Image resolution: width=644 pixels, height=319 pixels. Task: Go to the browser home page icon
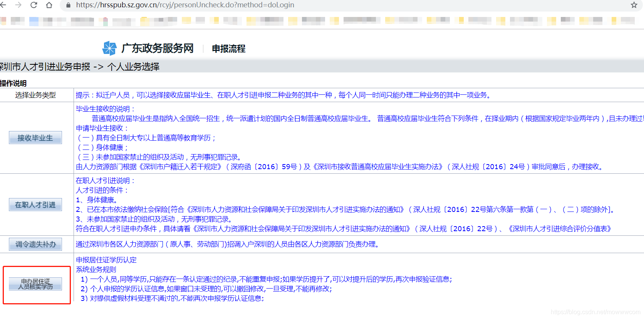pyautogui.click(x=49, y=5)
